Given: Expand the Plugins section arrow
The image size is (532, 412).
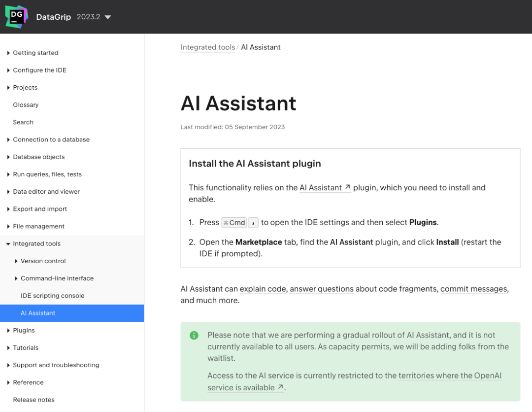Looking at the screenshot, I should tap(8, 331).
